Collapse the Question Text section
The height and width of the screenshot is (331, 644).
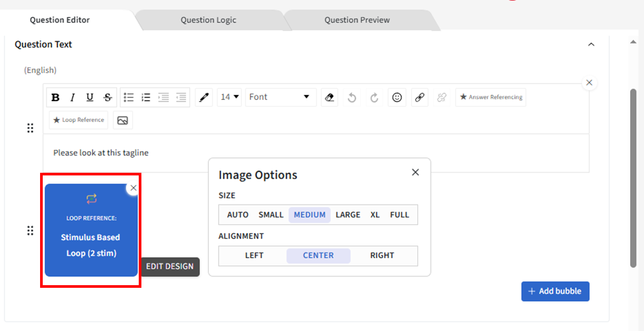[x=591, y=45]
